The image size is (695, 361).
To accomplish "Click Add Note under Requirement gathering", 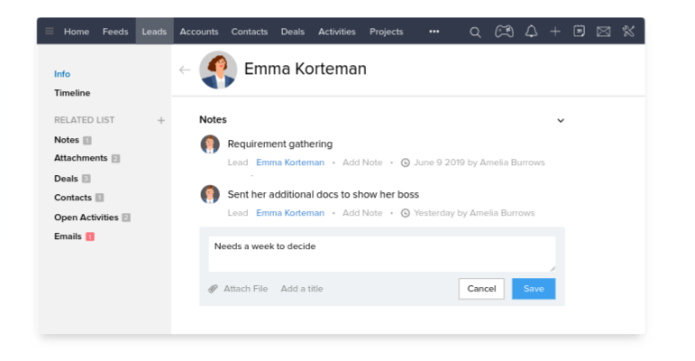I will 362,163.
